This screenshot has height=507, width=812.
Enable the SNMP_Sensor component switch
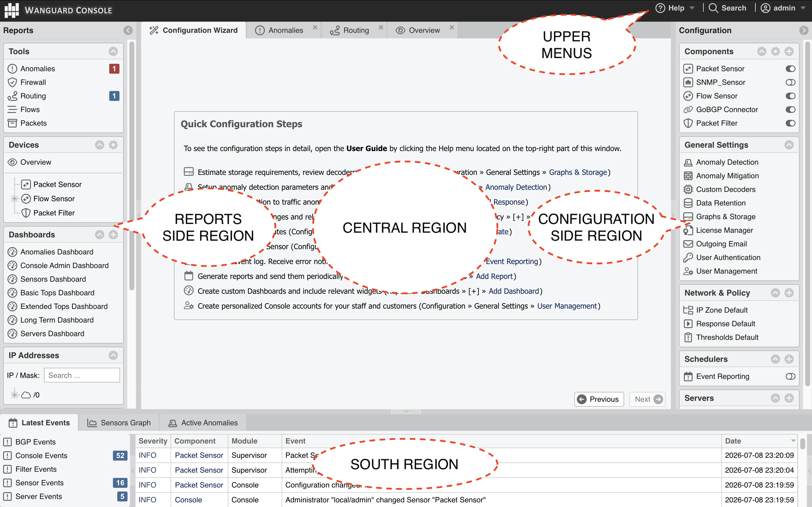pos(791,82)
